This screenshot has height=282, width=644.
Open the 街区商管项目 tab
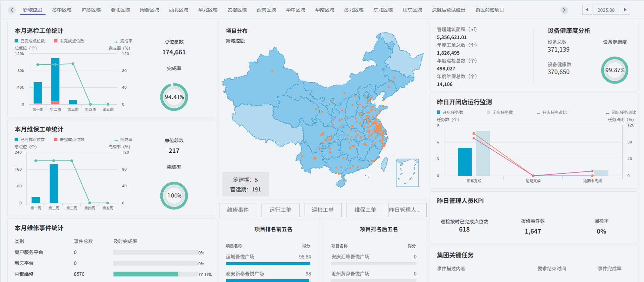click(489, 10)
